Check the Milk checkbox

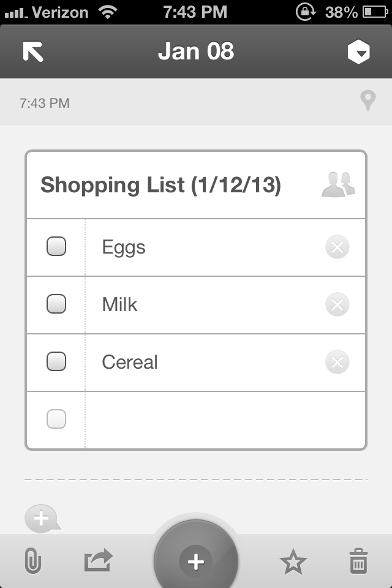click(x=56, y=304)
